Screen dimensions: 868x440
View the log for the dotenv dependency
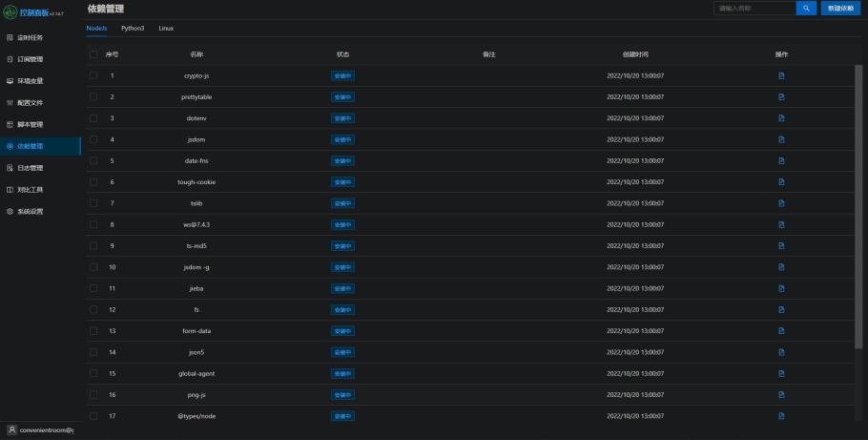781,118
